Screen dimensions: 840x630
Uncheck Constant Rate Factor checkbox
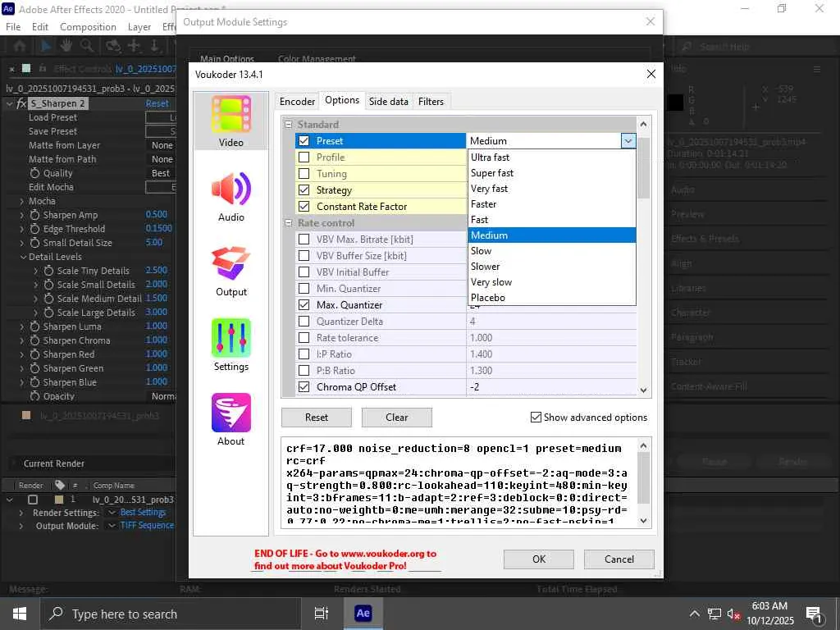click(304, 206)
